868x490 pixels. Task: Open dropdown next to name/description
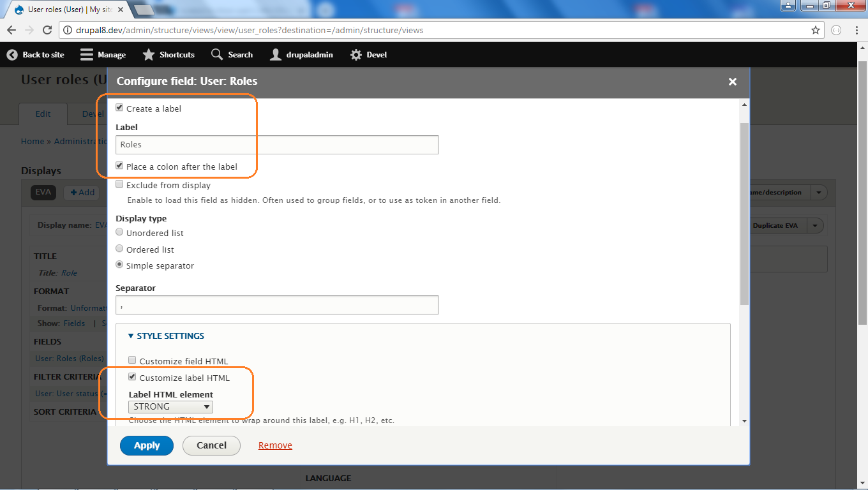tap(819, 193)
